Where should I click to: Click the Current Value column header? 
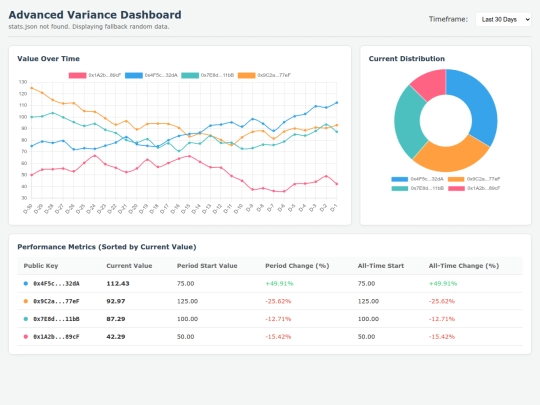pos(129,266)
